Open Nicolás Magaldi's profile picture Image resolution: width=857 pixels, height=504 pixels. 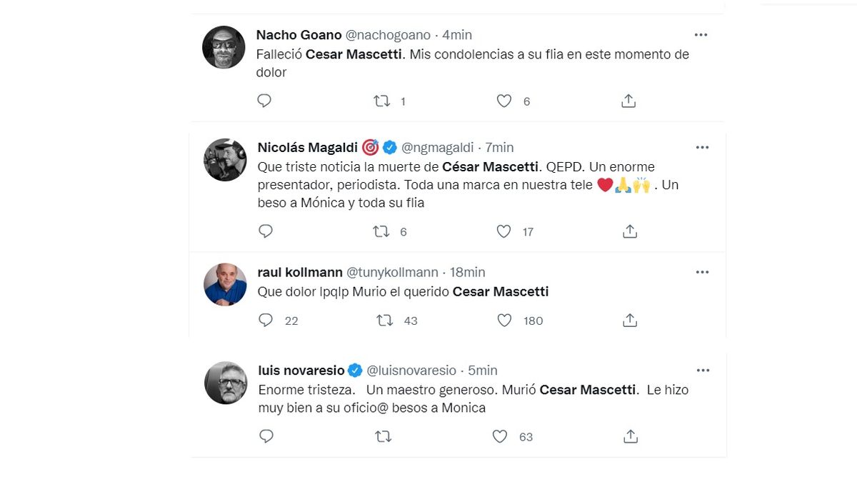tap(225, 160)
